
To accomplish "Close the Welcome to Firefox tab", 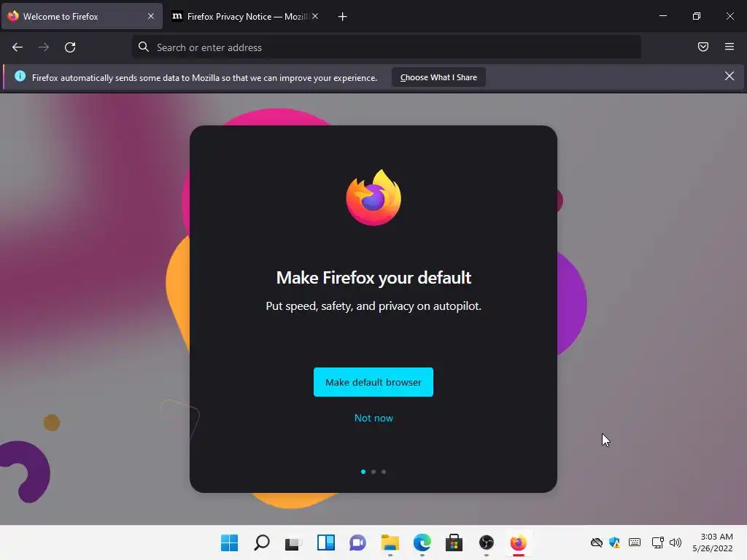I will coord(151,16).
